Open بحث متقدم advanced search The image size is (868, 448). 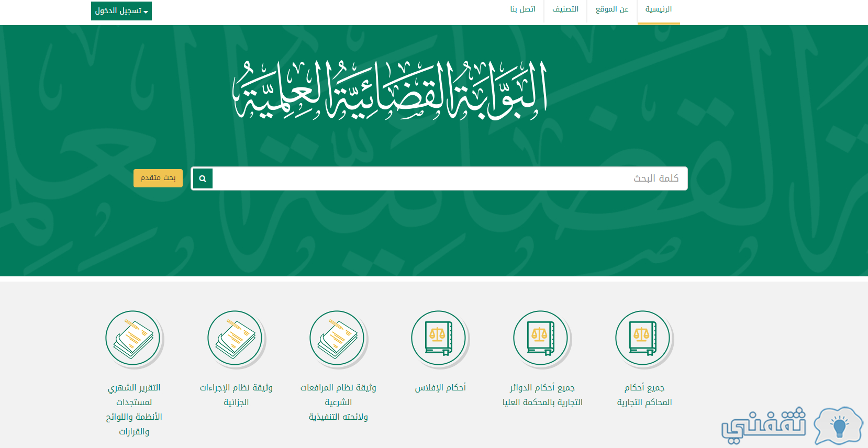[x=158, y=178]
